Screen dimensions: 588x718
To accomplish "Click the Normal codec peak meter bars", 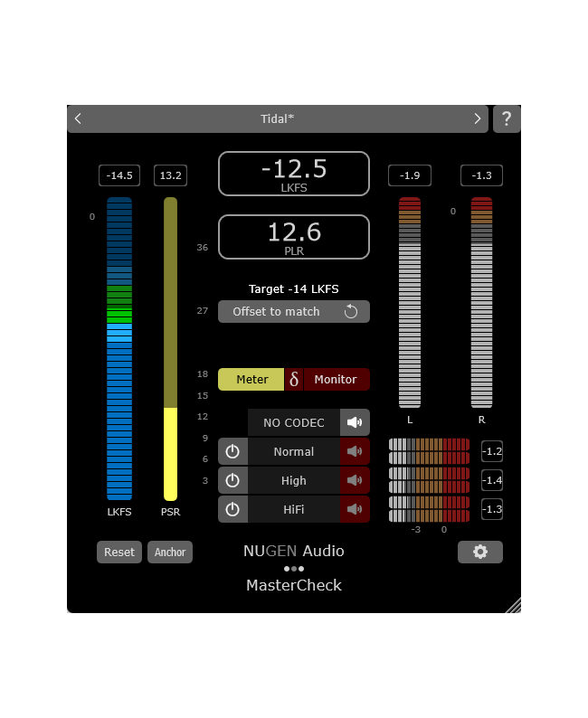I will [x=429, y=451].
